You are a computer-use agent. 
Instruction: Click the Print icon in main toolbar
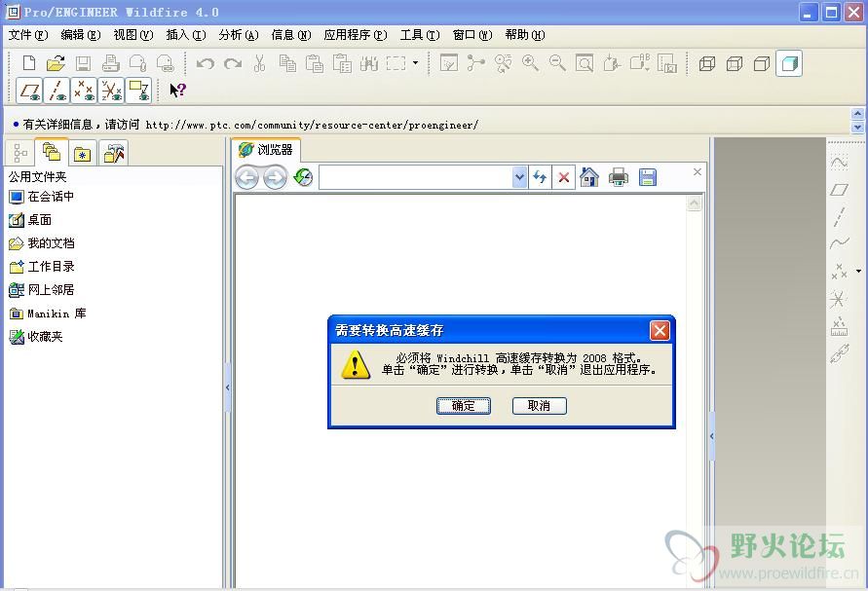pyautogui.click(x=110, y=63)
